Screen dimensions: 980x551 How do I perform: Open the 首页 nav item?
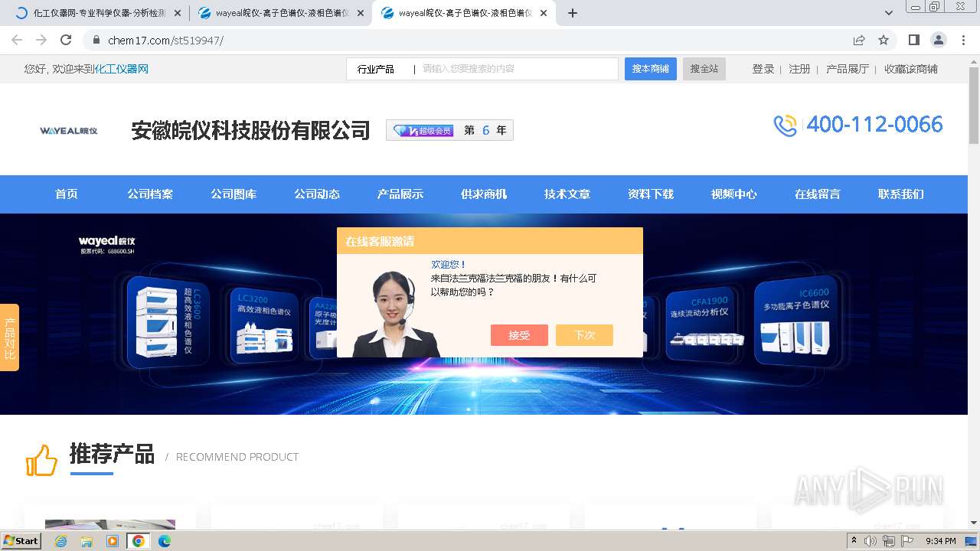point(67,194)
